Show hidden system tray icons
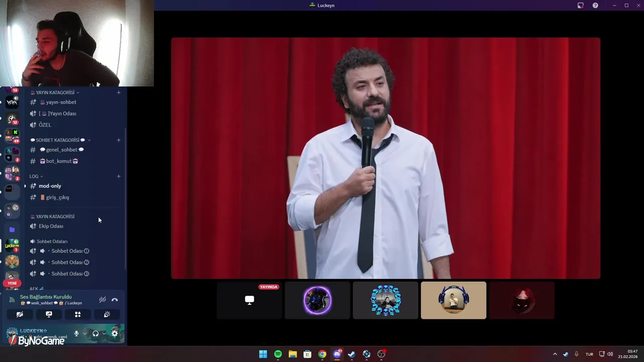The image size is (644, 362). click(x=555, y=354)
